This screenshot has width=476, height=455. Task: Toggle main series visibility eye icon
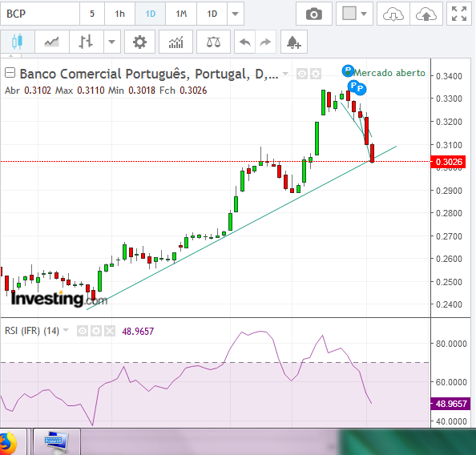point(302,74)
